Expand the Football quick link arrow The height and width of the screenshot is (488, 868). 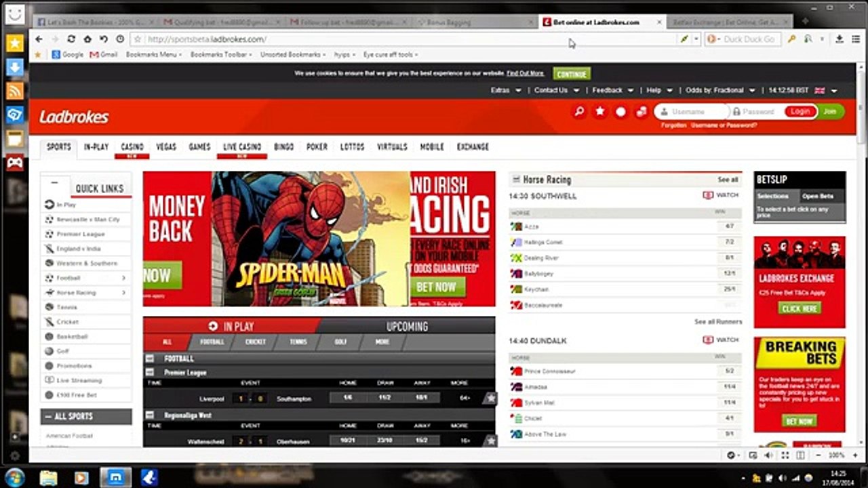pyautogui.click(x=123, y=278)
